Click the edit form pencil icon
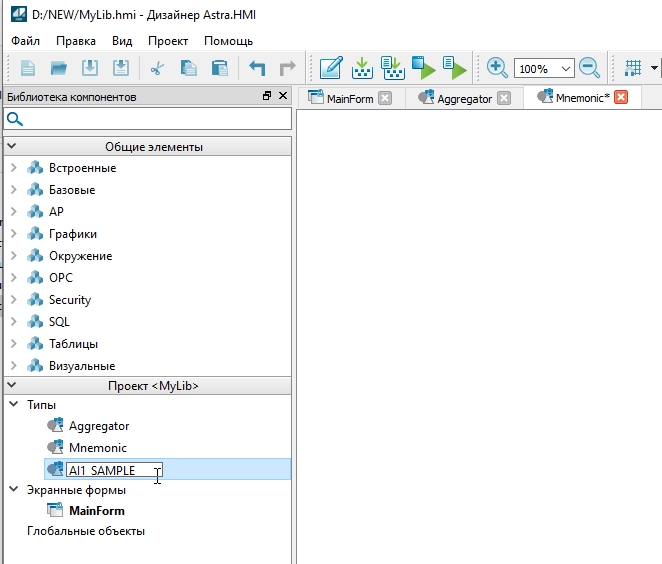The height and width of the screenshot is (564, 662). click(x=331, y=69)
